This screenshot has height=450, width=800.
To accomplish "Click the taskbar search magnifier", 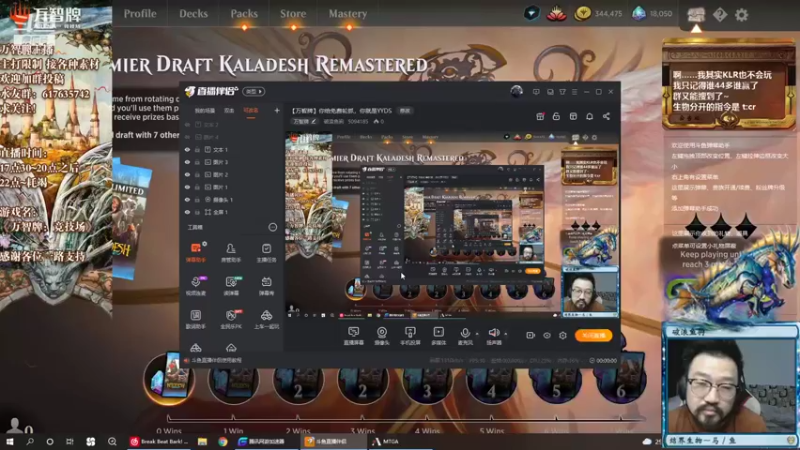I will 30,441.
